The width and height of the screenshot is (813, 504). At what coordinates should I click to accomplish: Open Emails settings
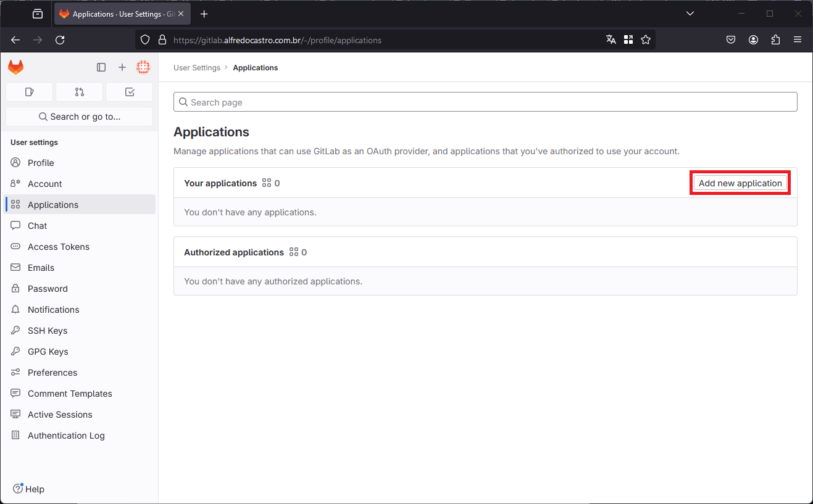coord(80,268)
